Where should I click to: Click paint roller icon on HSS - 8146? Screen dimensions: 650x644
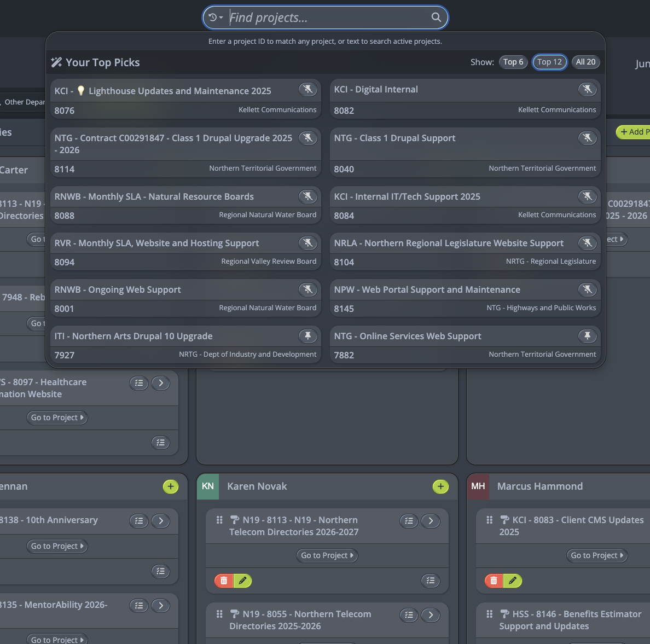(x=504, y=614)
